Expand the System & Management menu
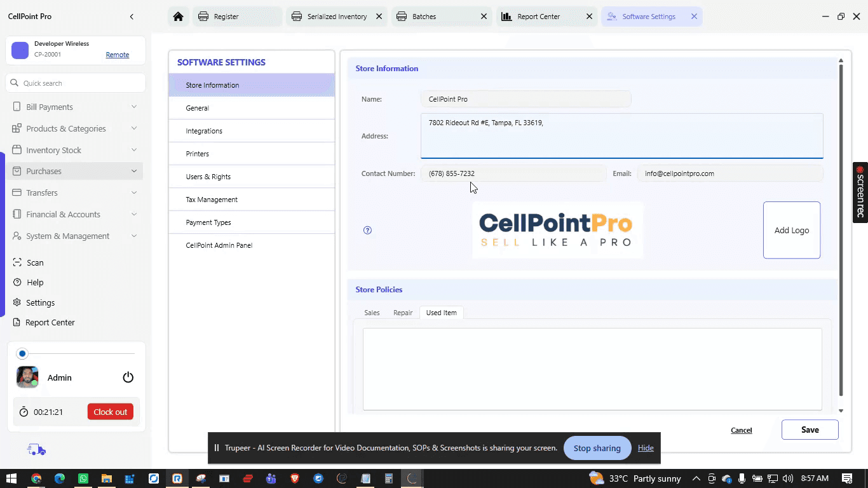 [x=134, y=236]
